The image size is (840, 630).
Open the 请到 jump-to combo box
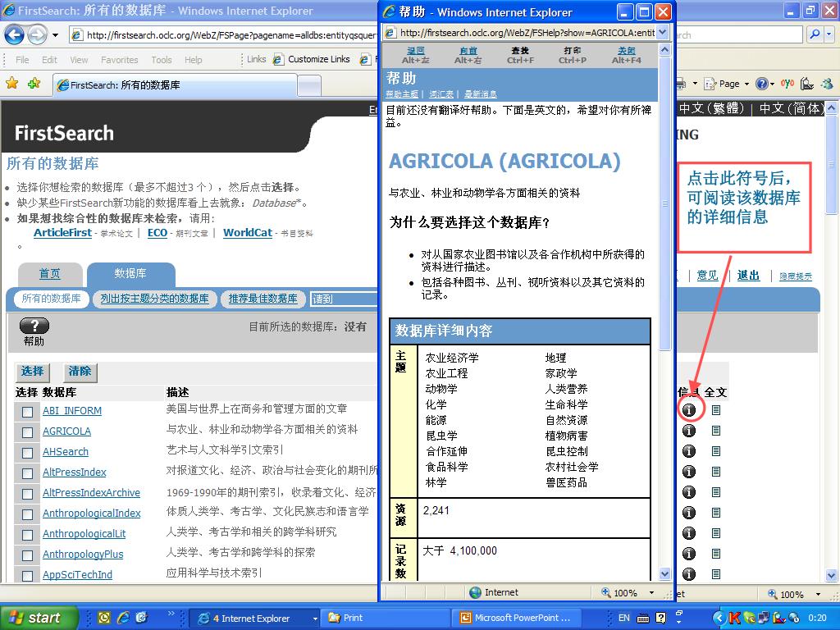[344, 299]
